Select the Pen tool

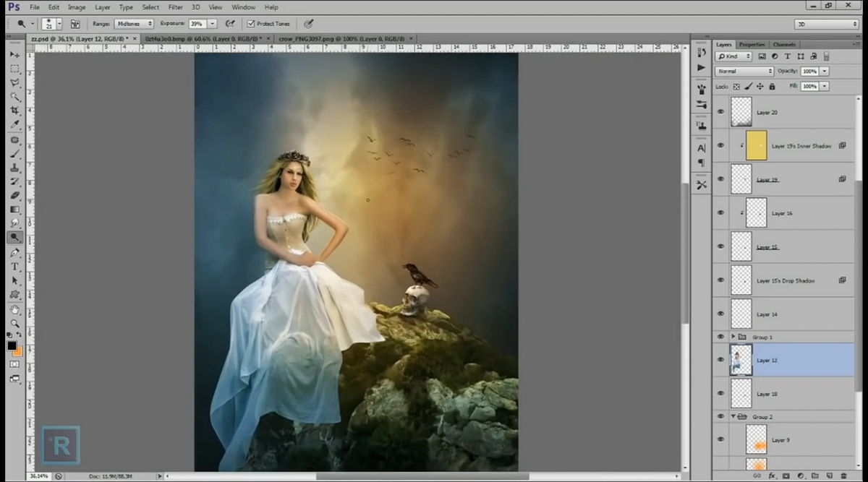coord(14,252)
